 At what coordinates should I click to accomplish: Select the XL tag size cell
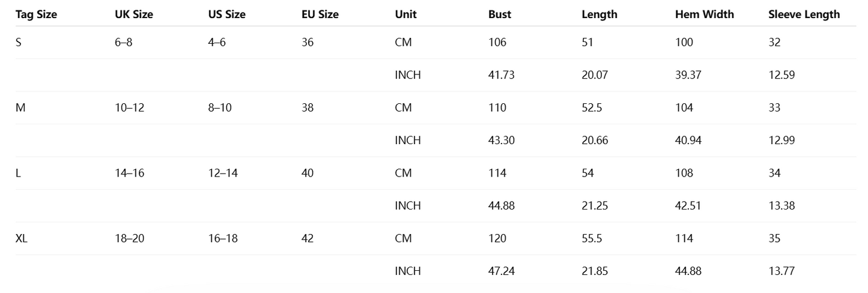click(22, 238)
